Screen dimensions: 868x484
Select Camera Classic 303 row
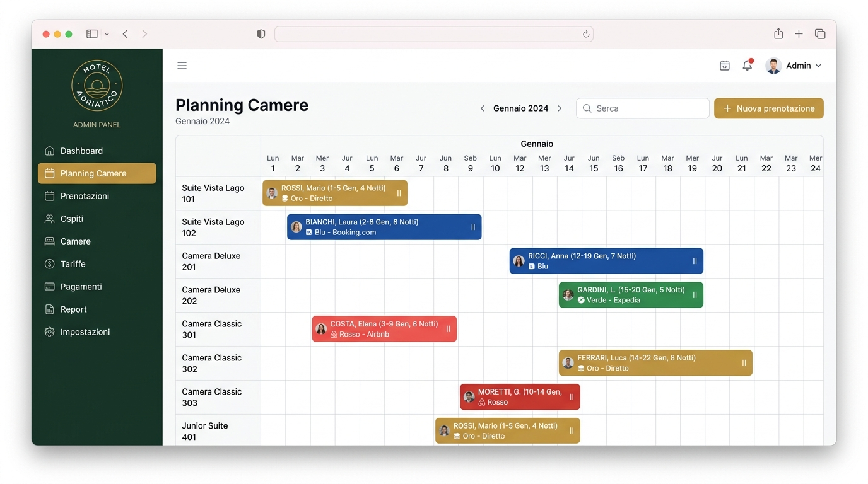click(x=218, y=398)
